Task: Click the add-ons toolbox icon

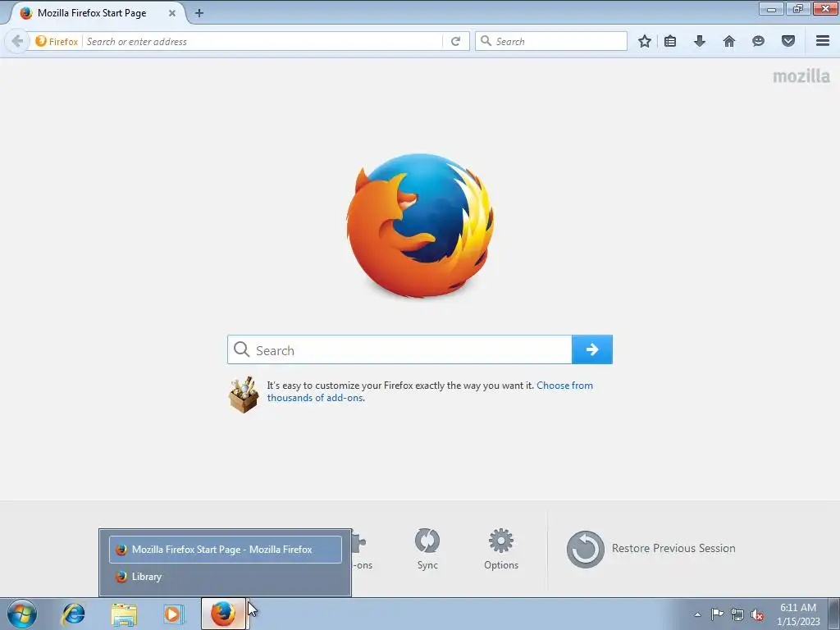Action: 244,395
